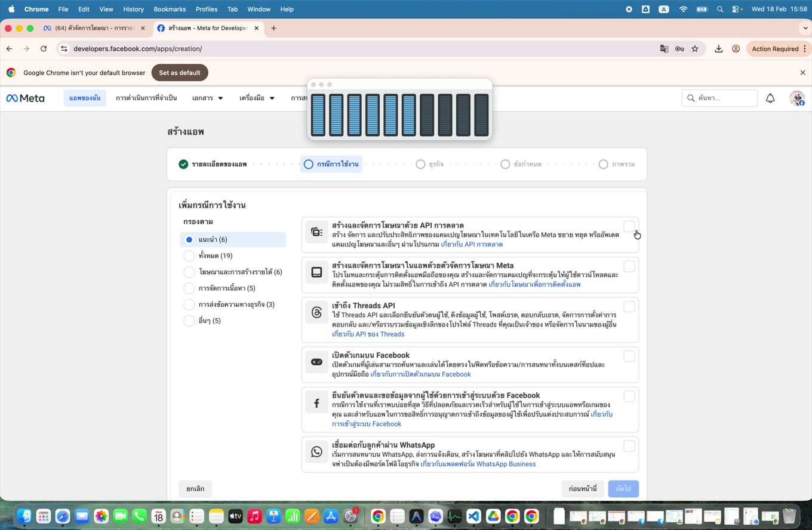
Task: Expand the เอกสาร dropdown menu
Action: pos(207,98)
